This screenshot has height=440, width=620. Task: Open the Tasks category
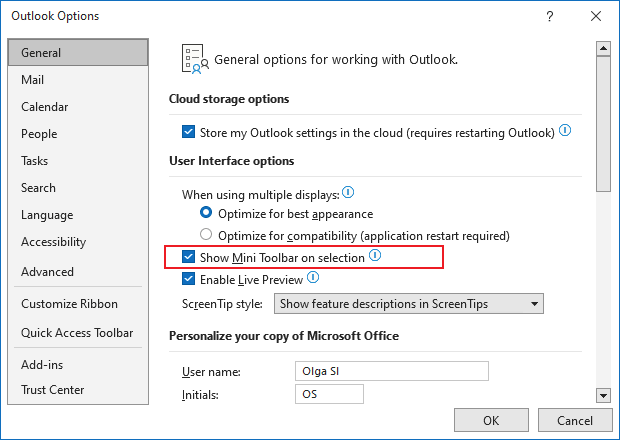(78, 161)
